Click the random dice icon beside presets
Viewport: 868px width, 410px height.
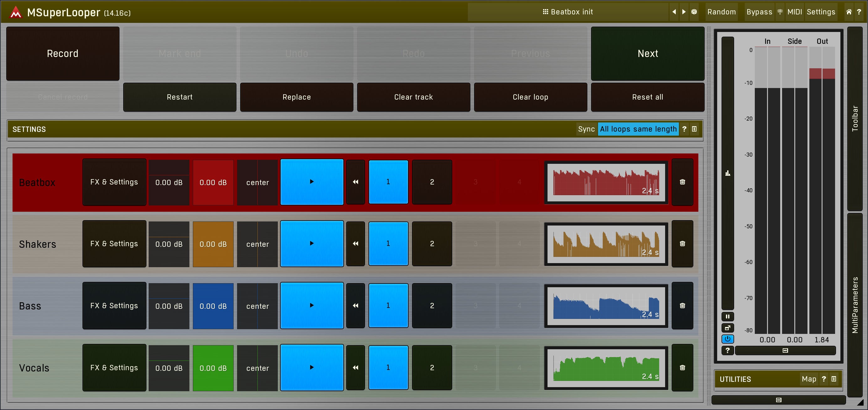pos(694,12)
